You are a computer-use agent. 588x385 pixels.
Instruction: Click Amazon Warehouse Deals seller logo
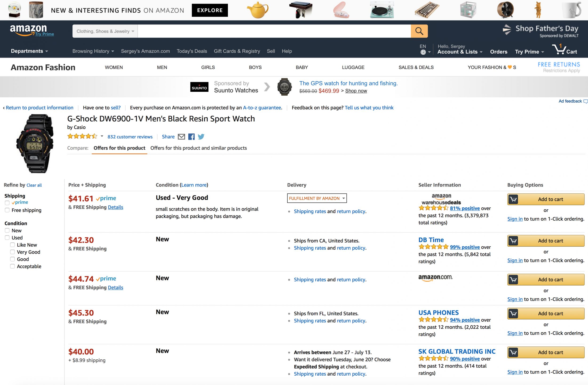[441, 199]
